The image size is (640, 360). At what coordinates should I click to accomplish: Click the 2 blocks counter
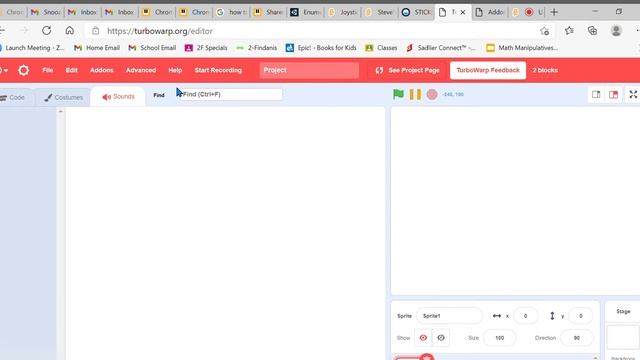tap(545, 70)
